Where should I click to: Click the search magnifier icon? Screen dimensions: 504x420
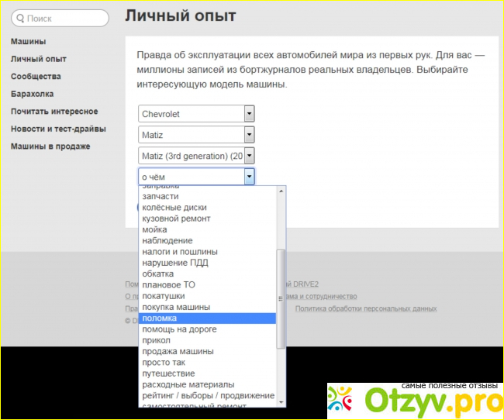21,18
